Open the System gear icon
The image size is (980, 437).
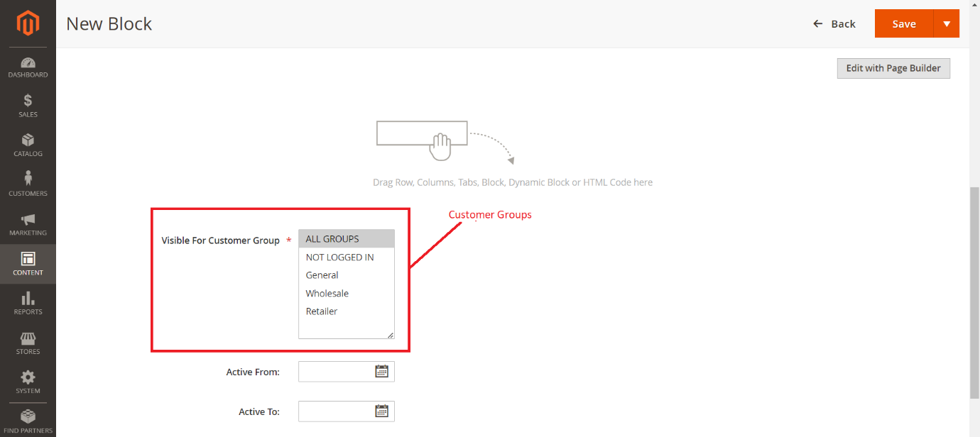(x=28, y=377)
